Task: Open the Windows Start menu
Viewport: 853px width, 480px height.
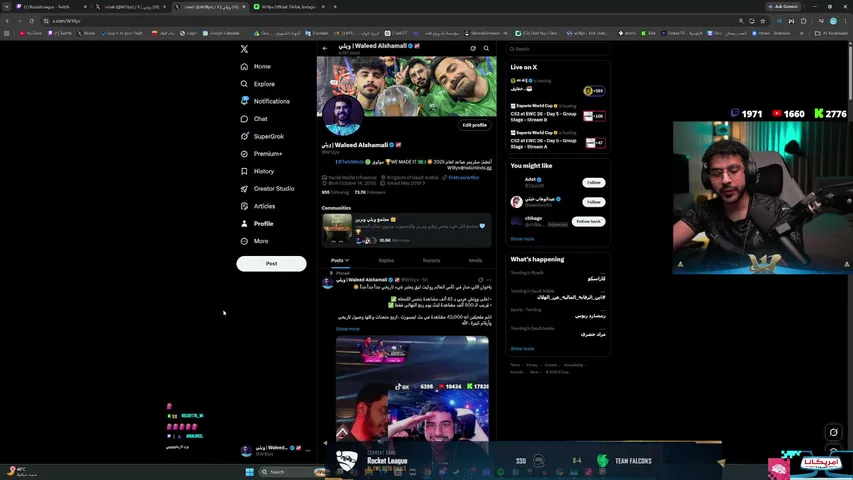Action: point(250,472)
